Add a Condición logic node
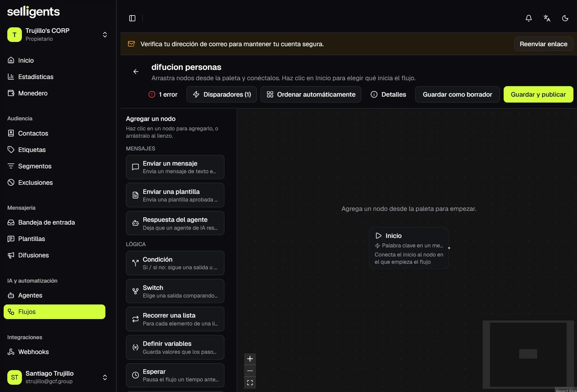Viewport: 577px width, 392px height. click(x=175, y=263)
